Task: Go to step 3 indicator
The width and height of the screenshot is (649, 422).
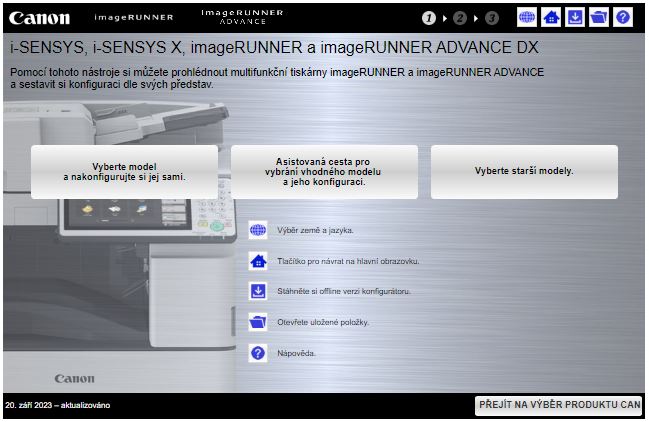Action: coord(492,18)
